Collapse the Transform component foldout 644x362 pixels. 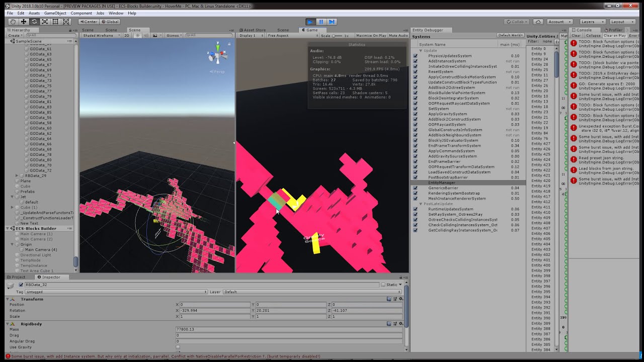(8, 299)
